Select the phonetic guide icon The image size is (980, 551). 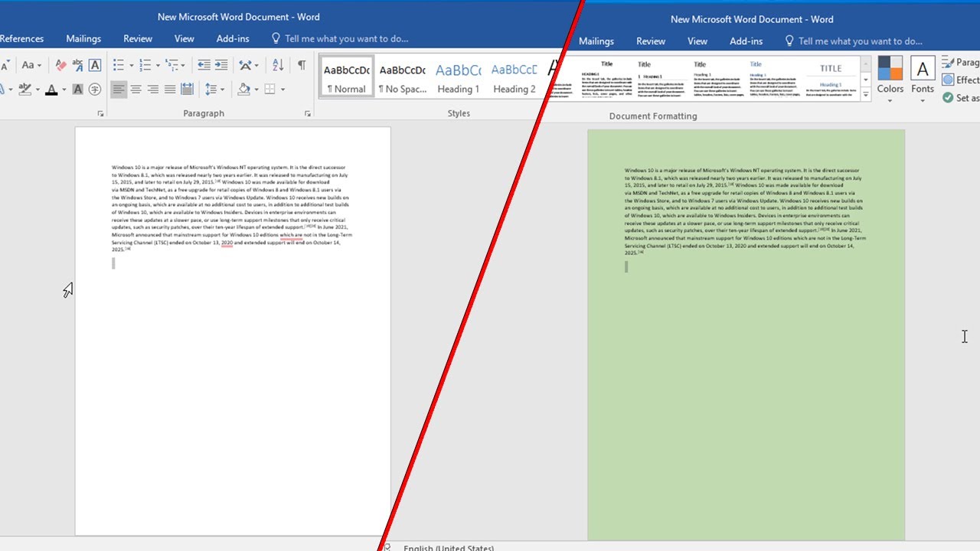pos(78,66)
